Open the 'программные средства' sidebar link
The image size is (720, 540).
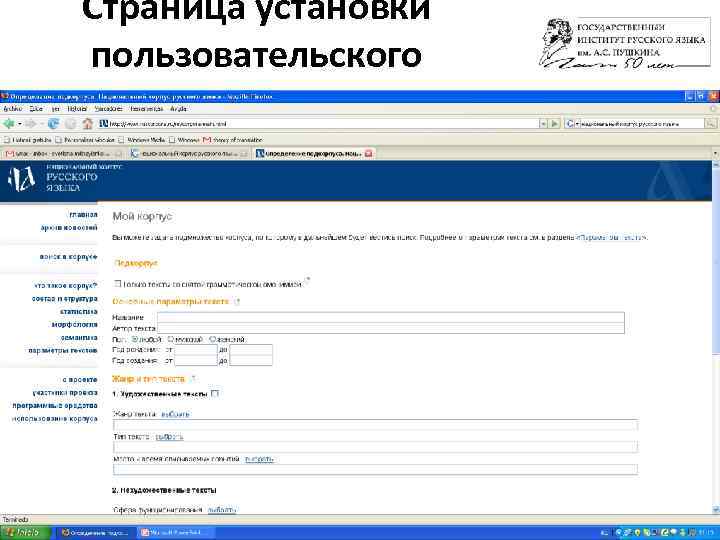55,405
